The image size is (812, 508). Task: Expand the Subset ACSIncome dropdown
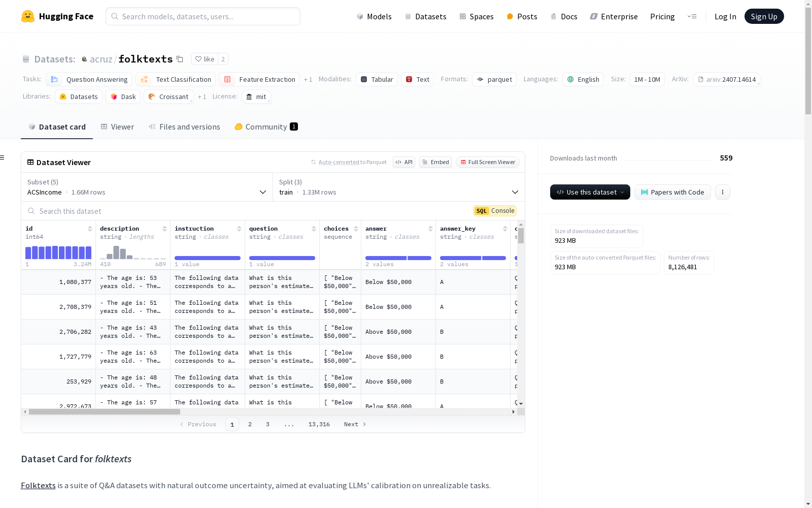(147, 187)
